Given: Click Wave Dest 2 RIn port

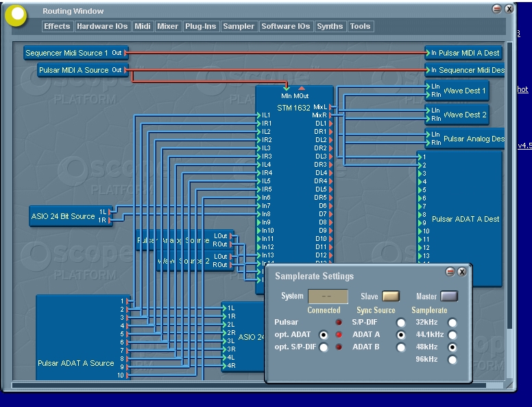Looking at the screenshot, I should (x=428, y=119).
